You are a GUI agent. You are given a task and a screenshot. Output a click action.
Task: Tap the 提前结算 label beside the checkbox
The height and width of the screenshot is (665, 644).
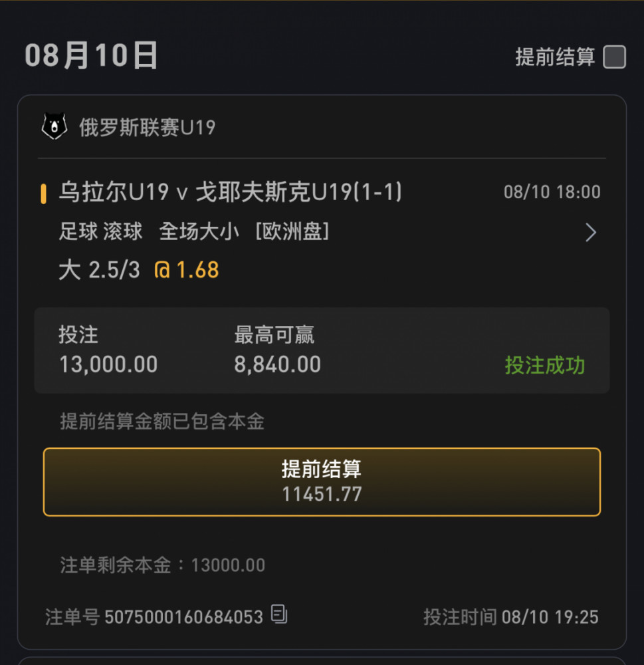click(x=555, y=57)
